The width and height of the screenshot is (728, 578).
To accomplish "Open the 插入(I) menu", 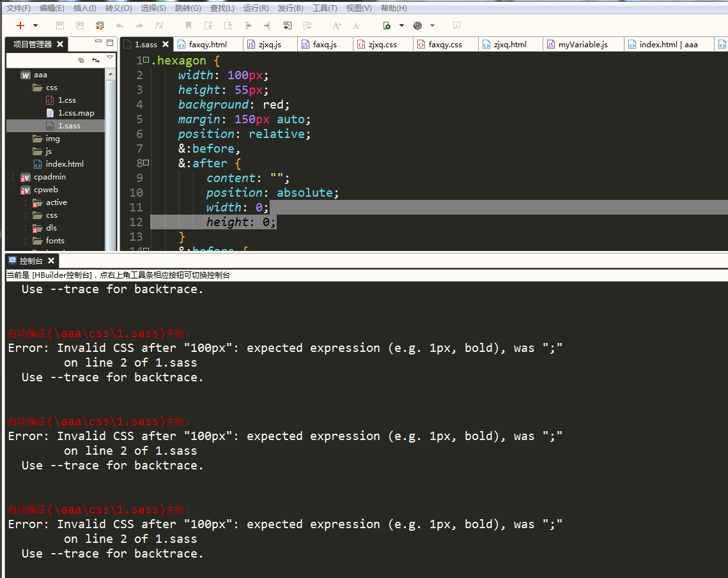I will (x=84, y=8).
